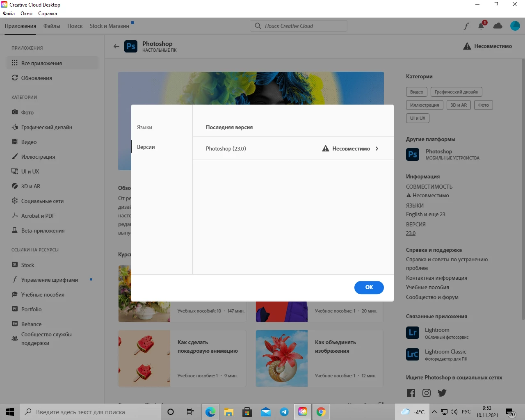This screenshot has height=420, width=525.
Task: Open Управление шрифтами in sidebar
Action: [x=53, y=280]
